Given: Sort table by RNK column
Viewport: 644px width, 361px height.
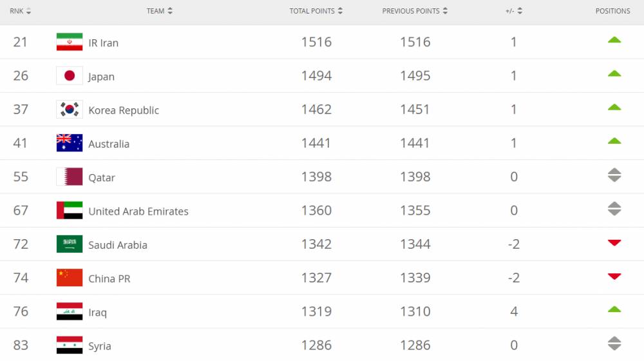Looking at the screenshot, I should (x=20, y=11).
